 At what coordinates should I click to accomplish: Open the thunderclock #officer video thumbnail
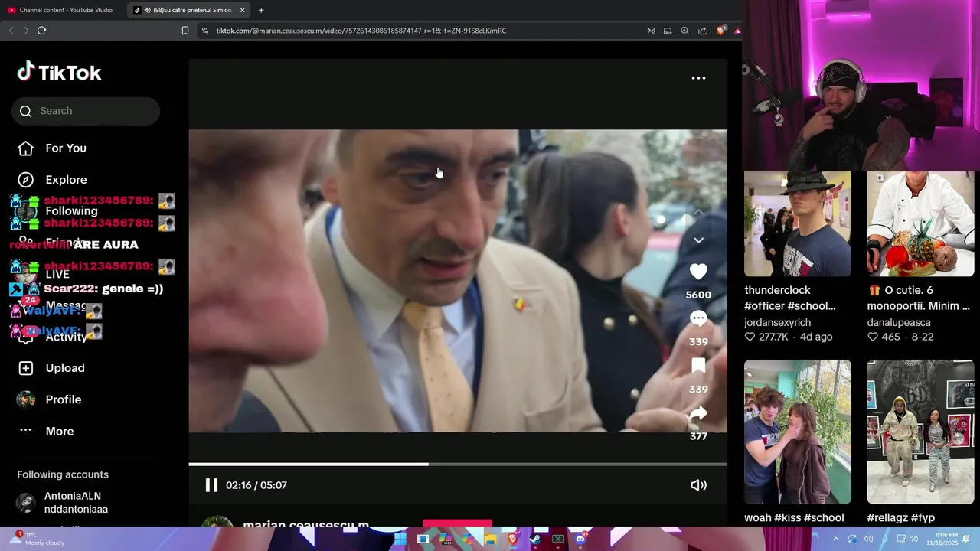798,223
